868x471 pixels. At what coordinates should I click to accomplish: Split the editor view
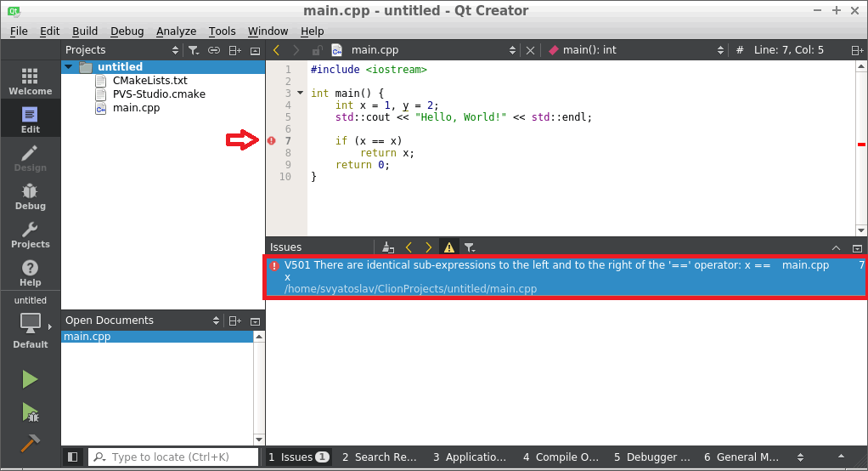(x=857, y=50)
